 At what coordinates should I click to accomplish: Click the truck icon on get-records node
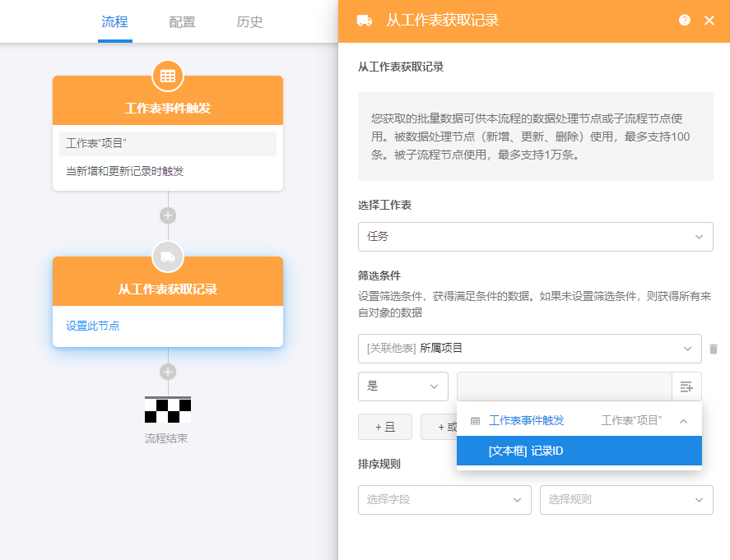coord(168,257)
